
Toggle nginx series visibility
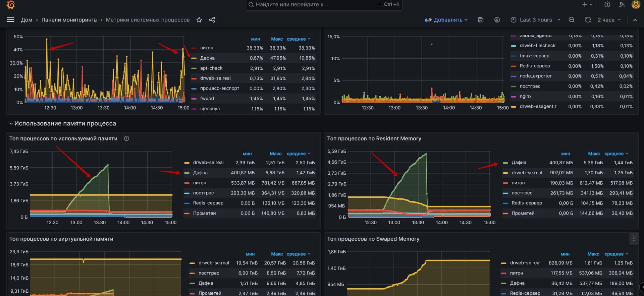tap(526, 97)
